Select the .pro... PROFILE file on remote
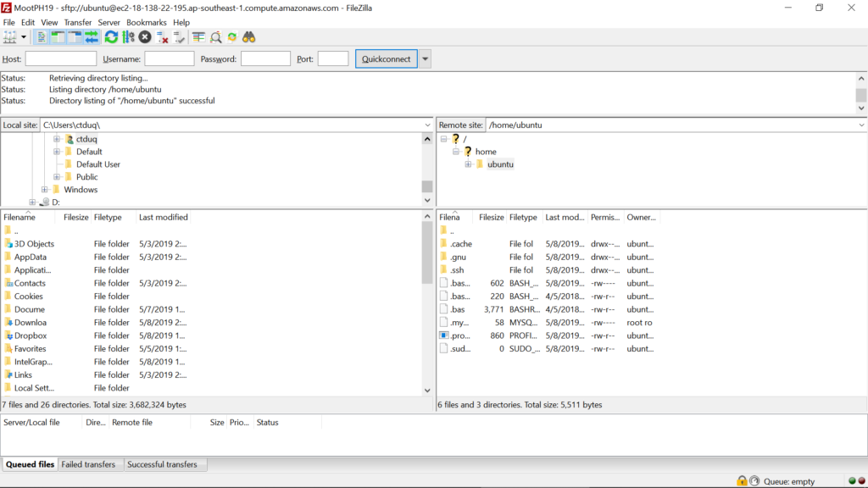Screen dimensions: 868x488 460,335
